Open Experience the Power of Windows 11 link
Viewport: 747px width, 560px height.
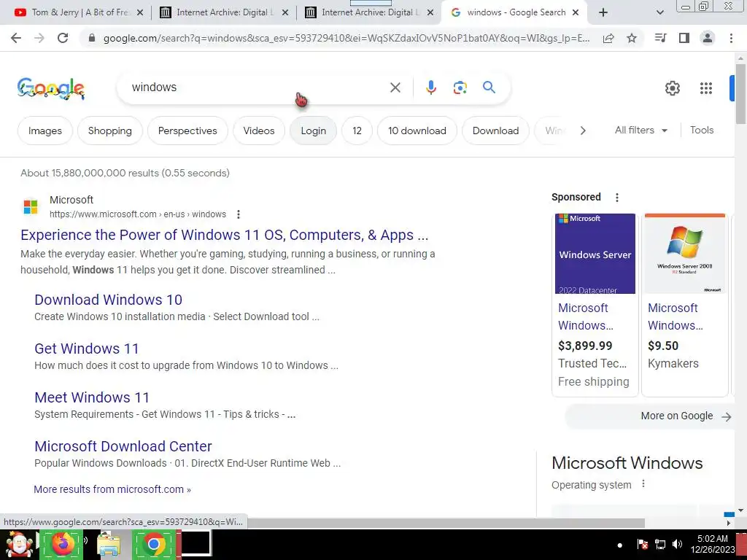point(225,235)
